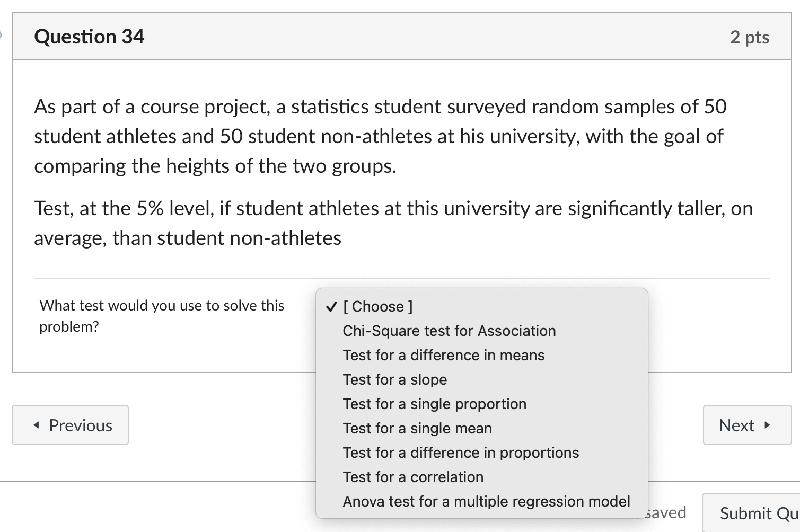Image resolution: width=800 pixels, height=532 pixels.
Task: Choose "Test for a difference in proportions"
Action: [x=461, y=453]
